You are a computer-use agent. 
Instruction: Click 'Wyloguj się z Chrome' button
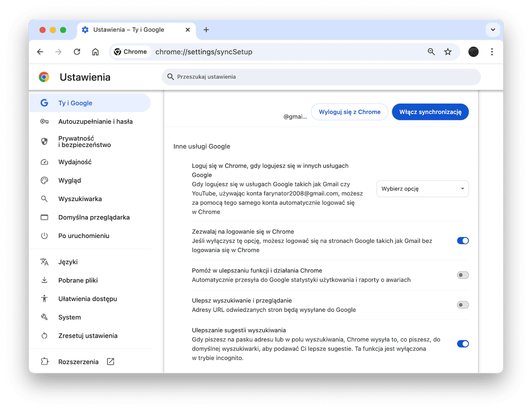[x=349, y=112]
